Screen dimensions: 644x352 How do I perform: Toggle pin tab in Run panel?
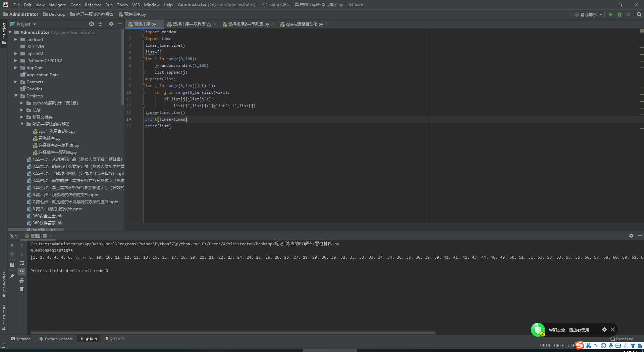click(12, 276)
